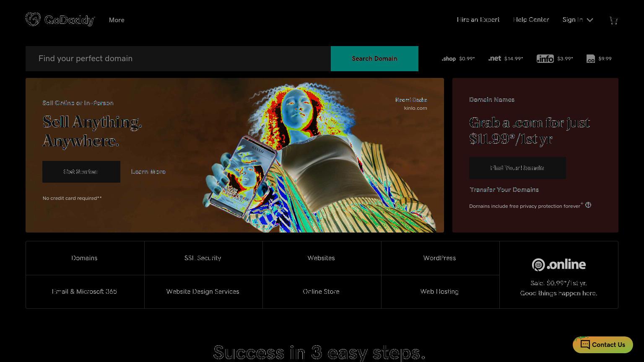Click the GoDaddy logo
Screen dimensions: 644x362
point(60,20)
